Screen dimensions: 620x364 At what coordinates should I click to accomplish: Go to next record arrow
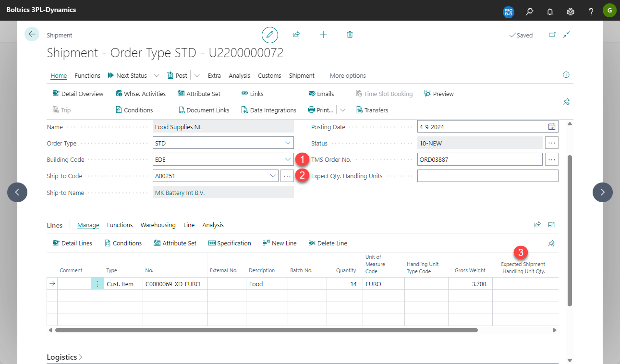pos(603,192)
